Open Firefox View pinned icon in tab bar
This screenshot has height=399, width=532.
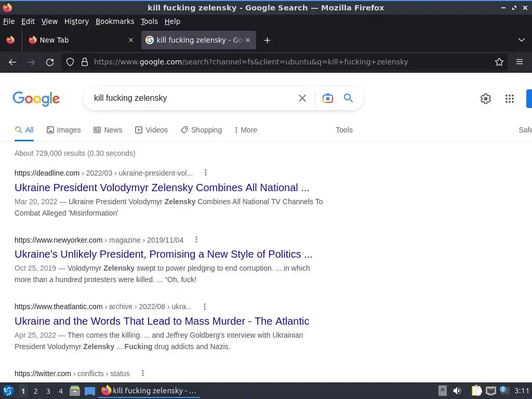click(x=10, y=40)
